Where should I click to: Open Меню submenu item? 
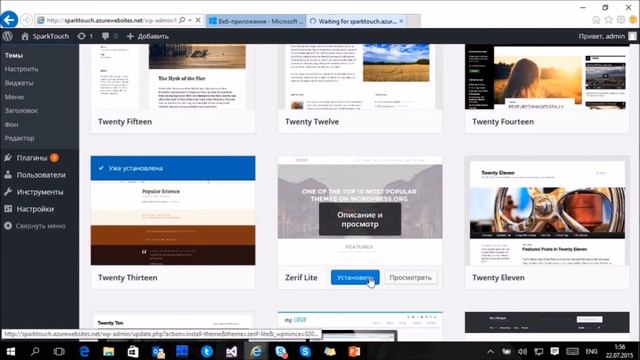tap(14, 97)
